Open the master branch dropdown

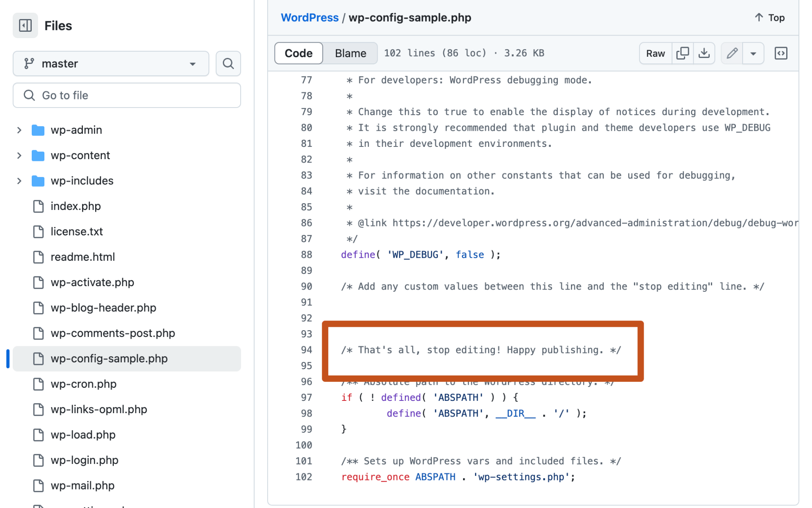110,63
